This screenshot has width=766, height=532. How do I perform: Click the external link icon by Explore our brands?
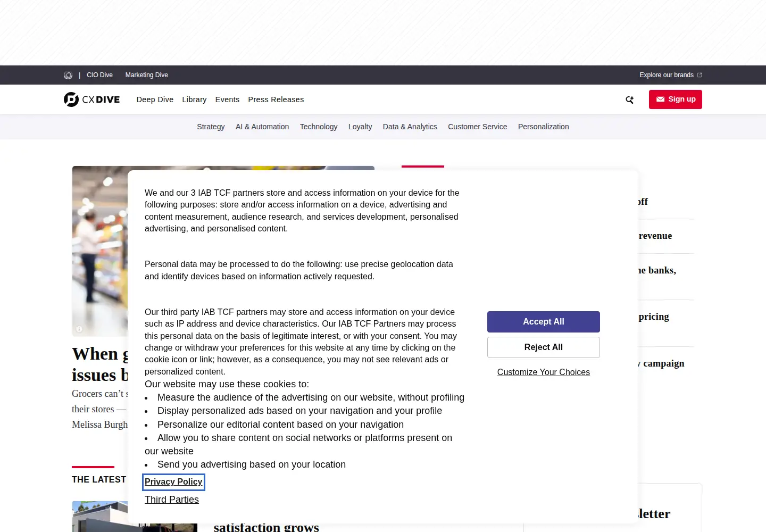[x=700, y=75]
